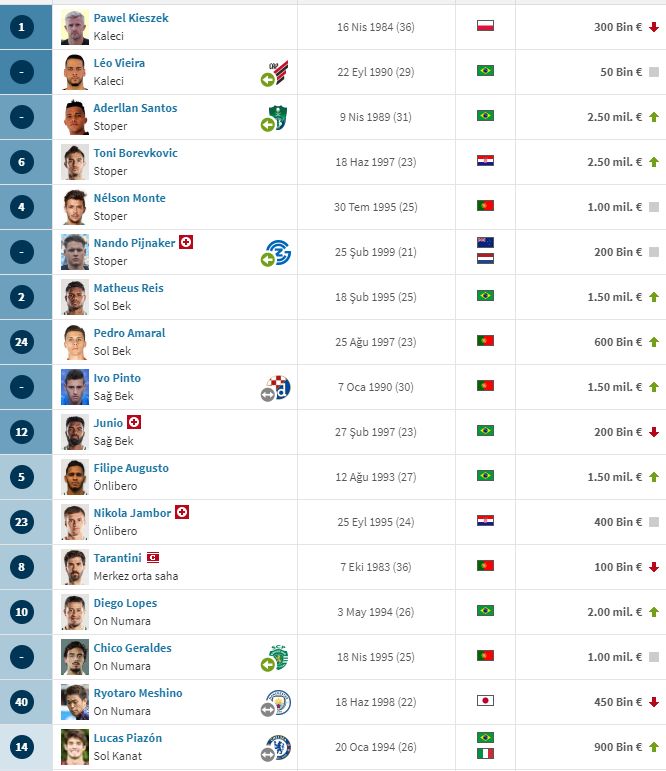Open Diego Lopes player page
The width and height of the screenshot is (666, 771).
(125, 603)
